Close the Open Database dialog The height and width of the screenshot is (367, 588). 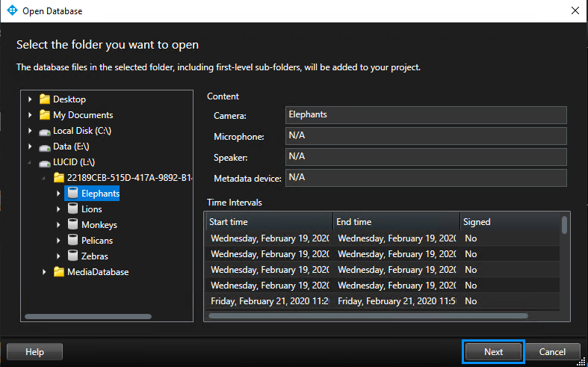coord(575,11)
